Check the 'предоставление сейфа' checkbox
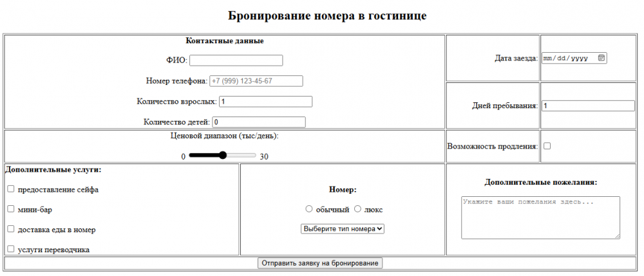 [11, 189]
